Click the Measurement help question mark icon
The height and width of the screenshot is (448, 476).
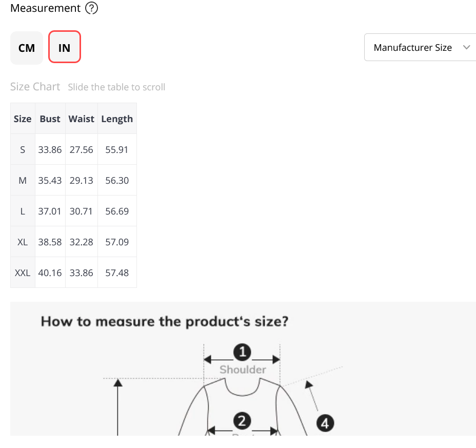(91, 8)
